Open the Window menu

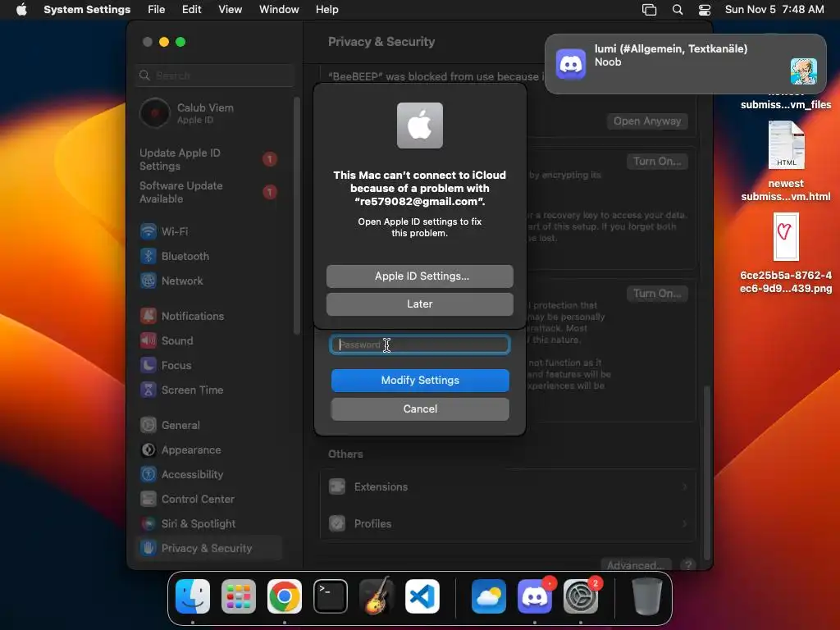coord(279,10)
